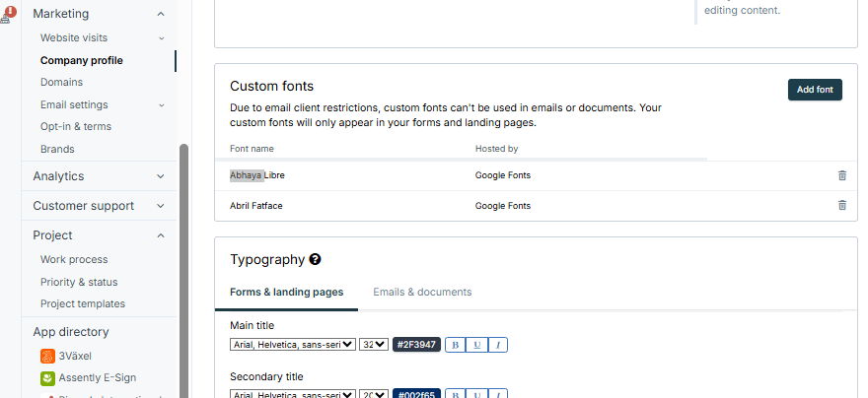Open Email settings in the sidebar

[74, 105]
